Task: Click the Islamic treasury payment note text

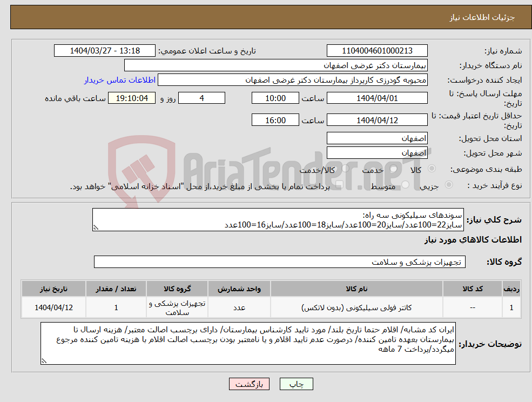Action: (200, 186)
